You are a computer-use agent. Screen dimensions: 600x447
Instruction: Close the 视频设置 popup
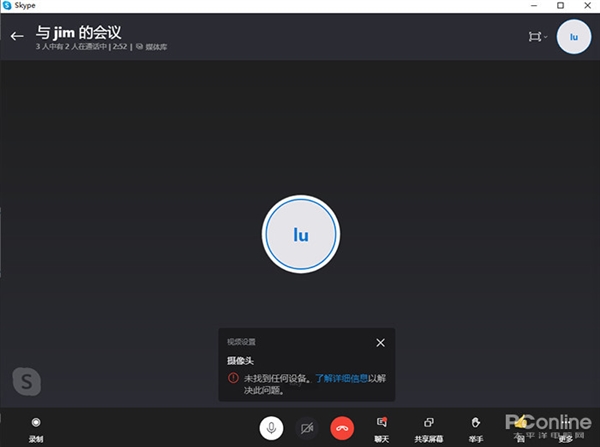pos(380,343)
